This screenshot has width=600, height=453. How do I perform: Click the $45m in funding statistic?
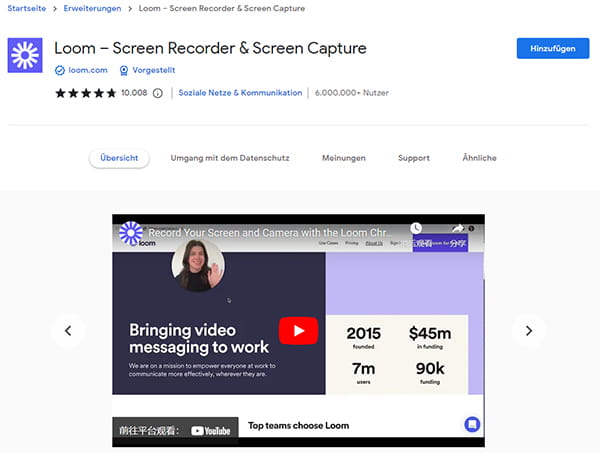tap(430, 337)
